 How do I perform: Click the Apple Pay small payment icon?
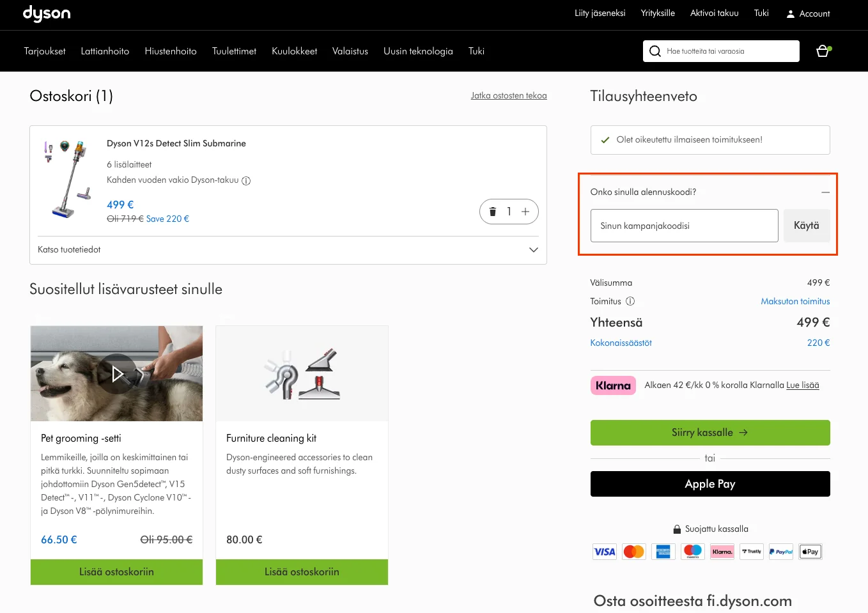tap(810, 552)
